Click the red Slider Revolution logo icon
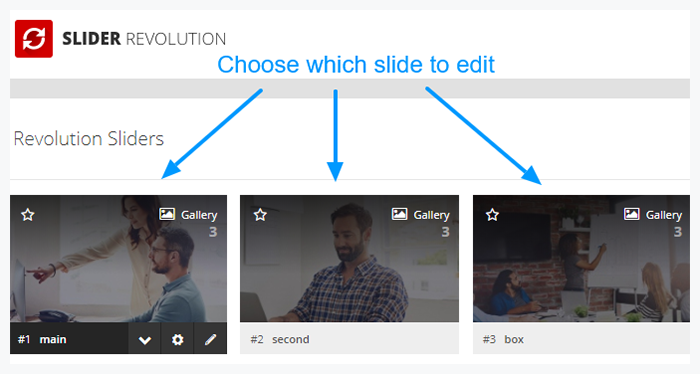The width and height of the screenshot is (700, 374). click(x=34, y=39)
